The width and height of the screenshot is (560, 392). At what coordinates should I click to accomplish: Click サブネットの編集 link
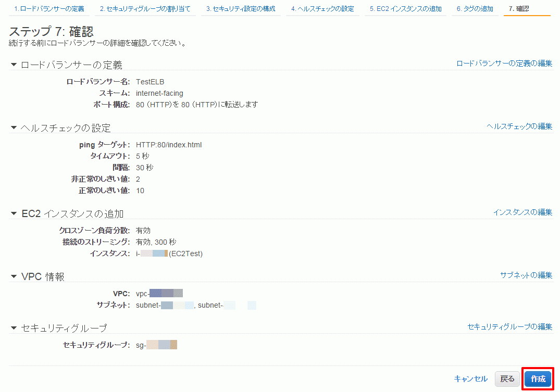click(x=526, y=275)
